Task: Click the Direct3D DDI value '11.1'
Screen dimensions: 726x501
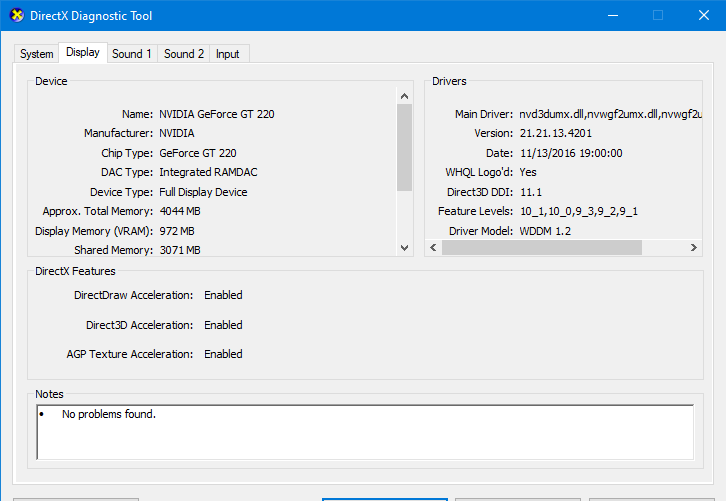Action: point(531,192)
